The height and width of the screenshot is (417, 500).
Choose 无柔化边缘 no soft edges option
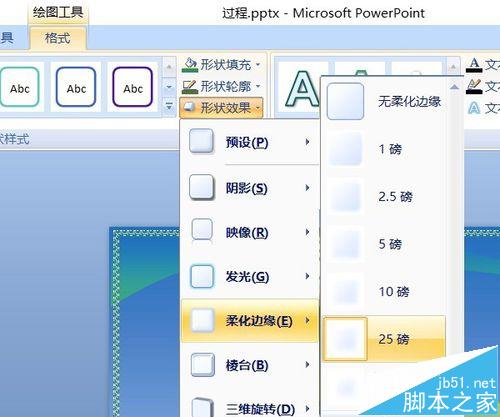[384, 101]
